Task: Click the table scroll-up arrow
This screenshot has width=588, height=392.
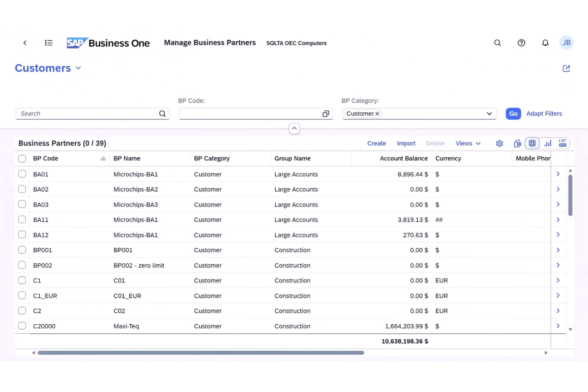Action: (x=570, y=170)
